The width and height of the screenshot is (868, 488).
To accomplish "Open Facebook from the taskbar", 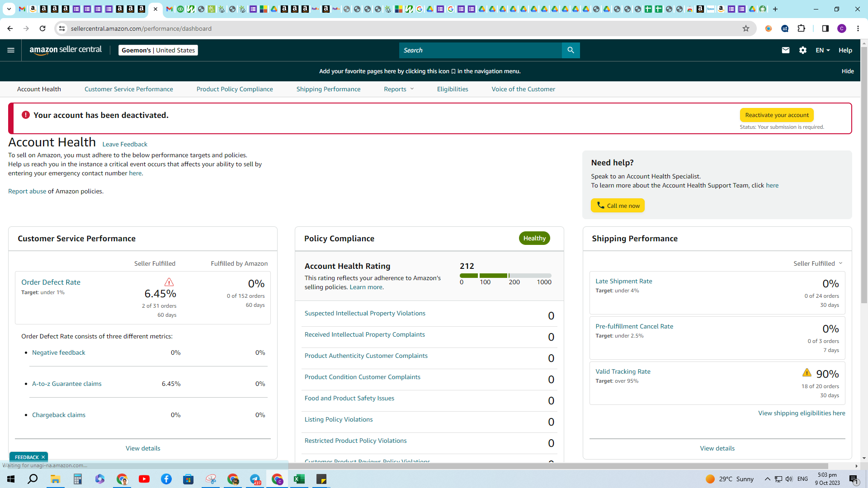I will point(166,479).
